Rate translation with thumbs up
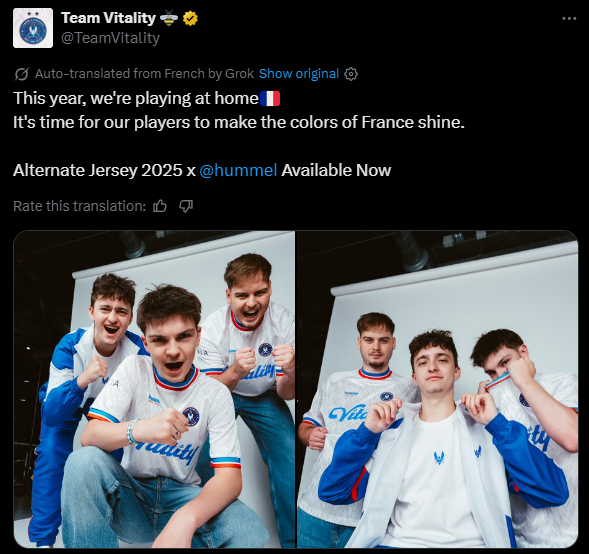 click(160, 206)
